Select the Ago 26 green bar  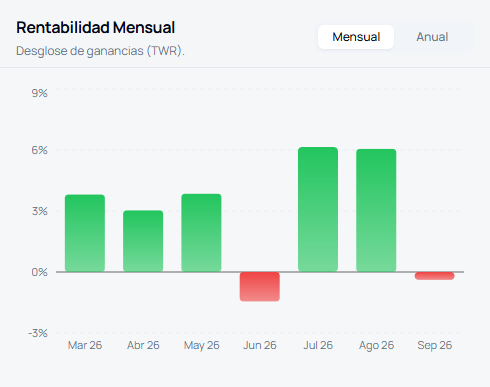pos(376,210)
